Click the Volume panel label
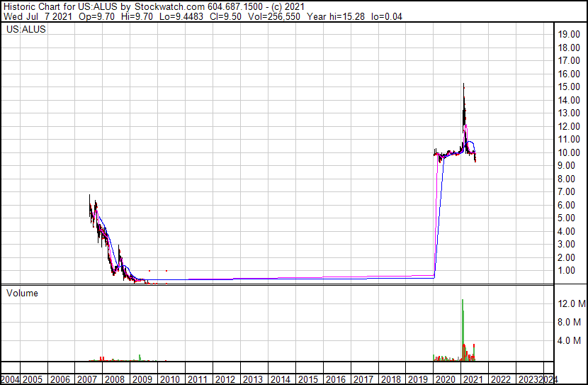The width and height of the screenshot is (588, 385). pyautogui.click(x=22, y=293)
